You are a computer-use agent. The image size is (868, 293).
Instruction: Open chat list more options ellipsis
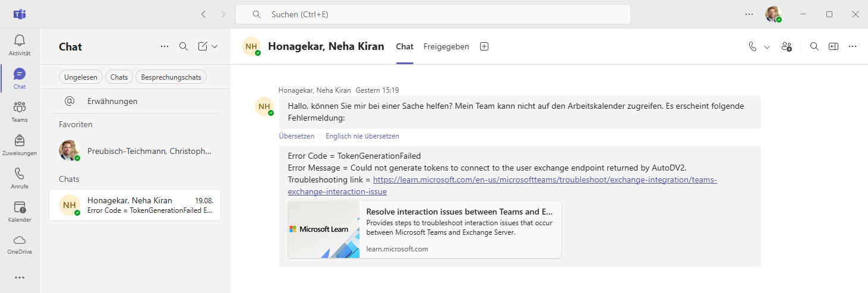(x=165, y=46)
